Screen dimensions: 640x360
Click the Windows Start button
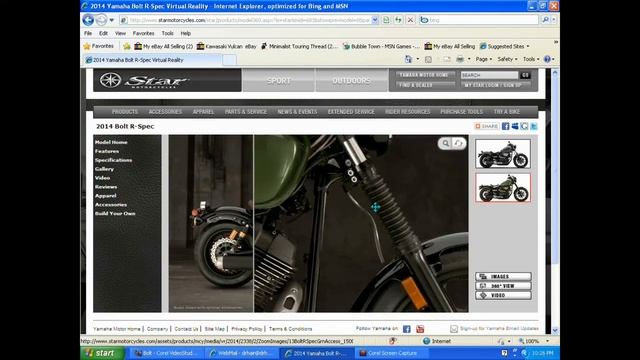(x=101, y=353)
